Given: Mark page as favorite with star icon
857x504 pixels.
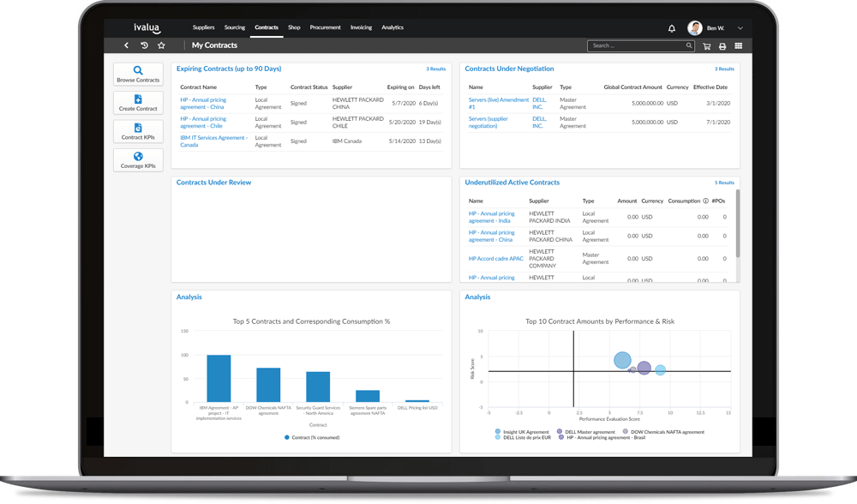Looking at the screenshot, I should coord(161,45).
